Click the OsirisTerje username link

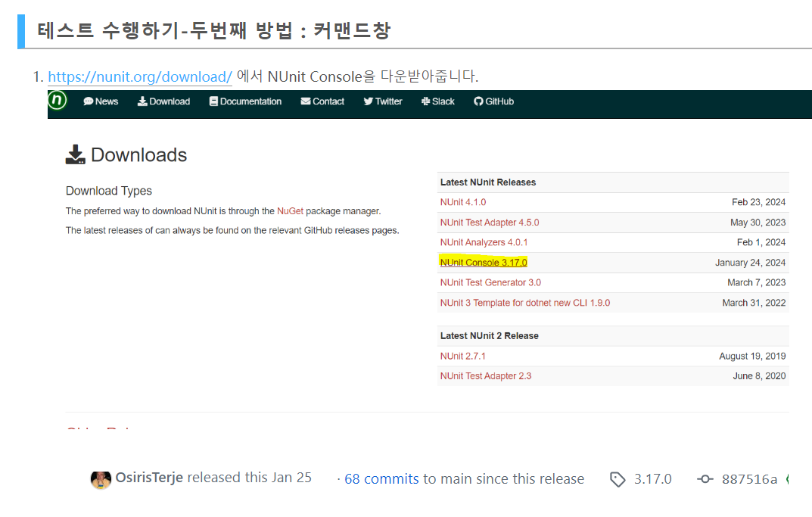(149, 478)
